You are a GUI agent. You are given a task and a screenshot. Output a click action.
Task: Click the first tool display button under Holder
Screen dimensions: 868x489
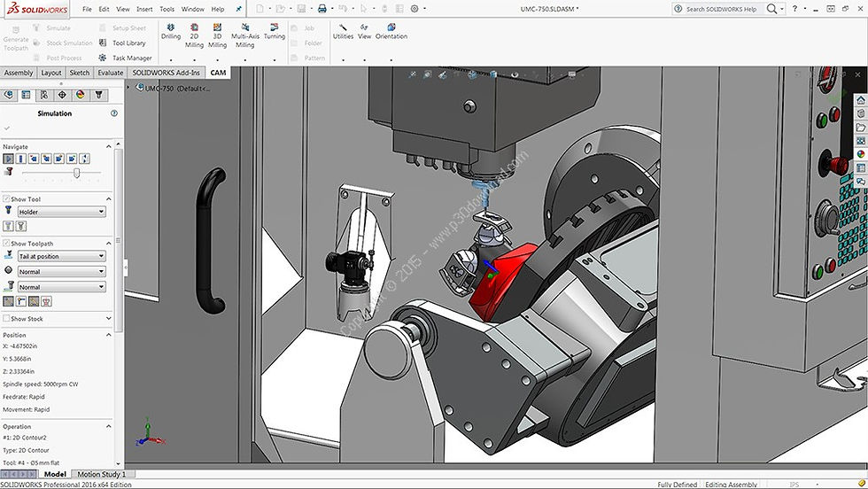coord(8,226)
